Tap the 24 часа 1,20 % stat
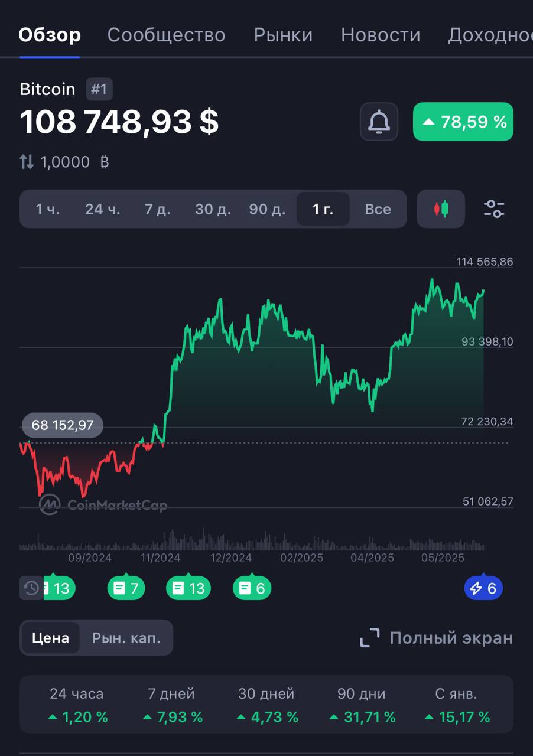 coord(77,706)
